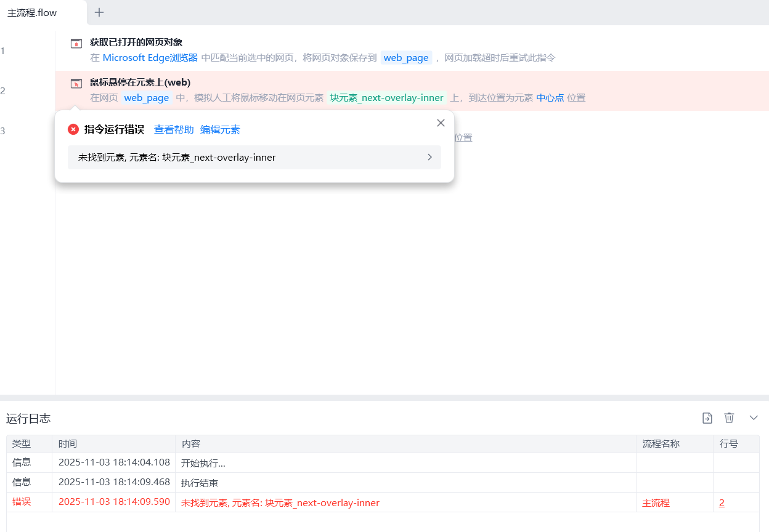
Task: Click line number 3 in gutter
Action: [2, 131]
